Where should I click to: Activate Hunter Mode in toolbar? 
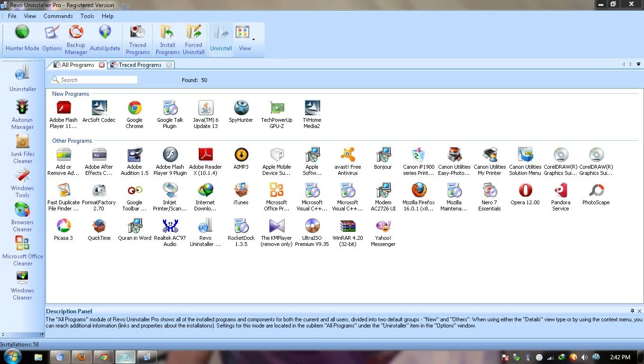coord(22,39)
